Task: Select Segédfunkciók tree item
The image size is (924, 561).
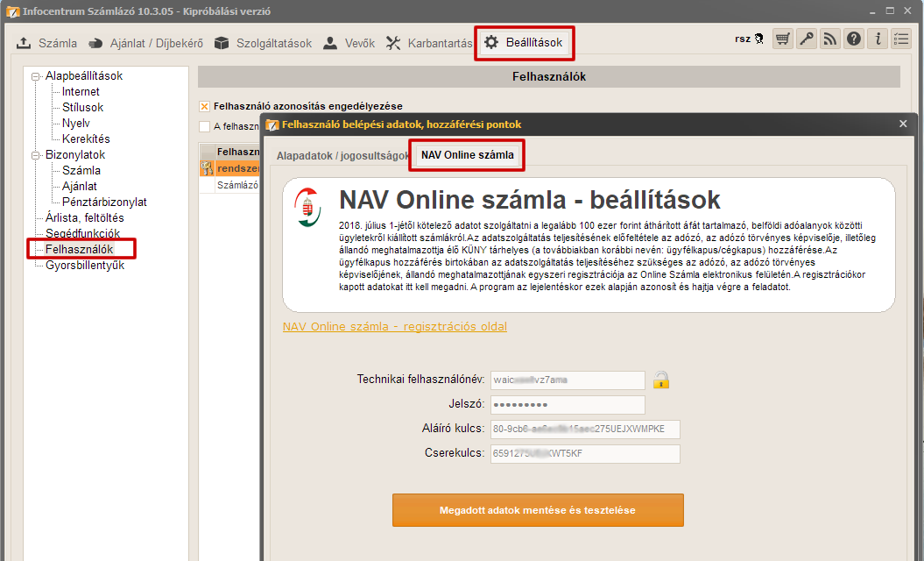Action: 82,233
